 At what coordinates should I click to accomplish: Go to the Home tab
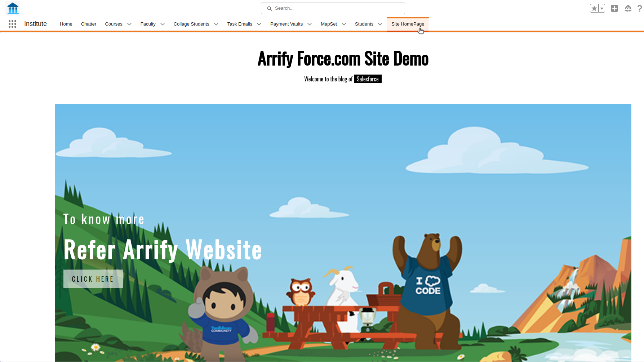[66, 24]
